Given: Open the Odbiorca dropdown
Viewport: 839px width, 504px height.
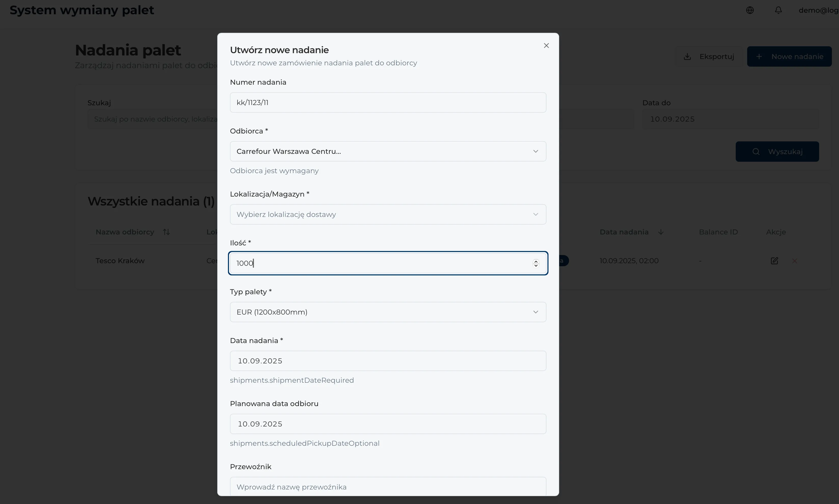Looking at the screenshot, I should (x=388, y=152).
